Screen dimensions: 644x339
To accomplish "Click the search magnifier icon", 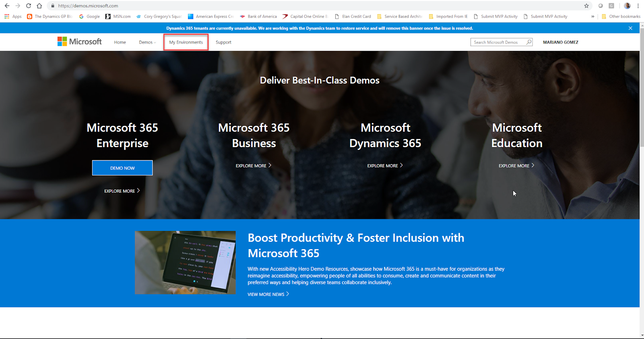I will pos(529,42).
